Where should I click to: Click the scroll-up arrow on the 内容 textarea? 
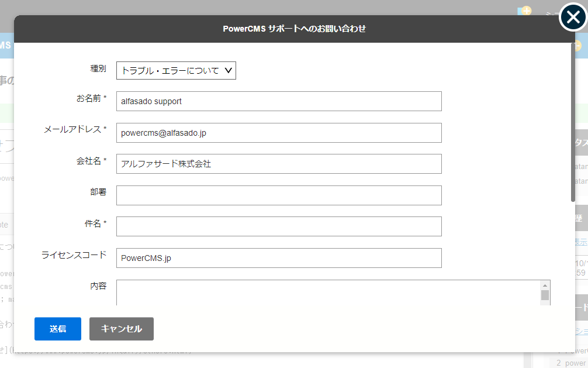pyautogui.click(x=545, y=286)
